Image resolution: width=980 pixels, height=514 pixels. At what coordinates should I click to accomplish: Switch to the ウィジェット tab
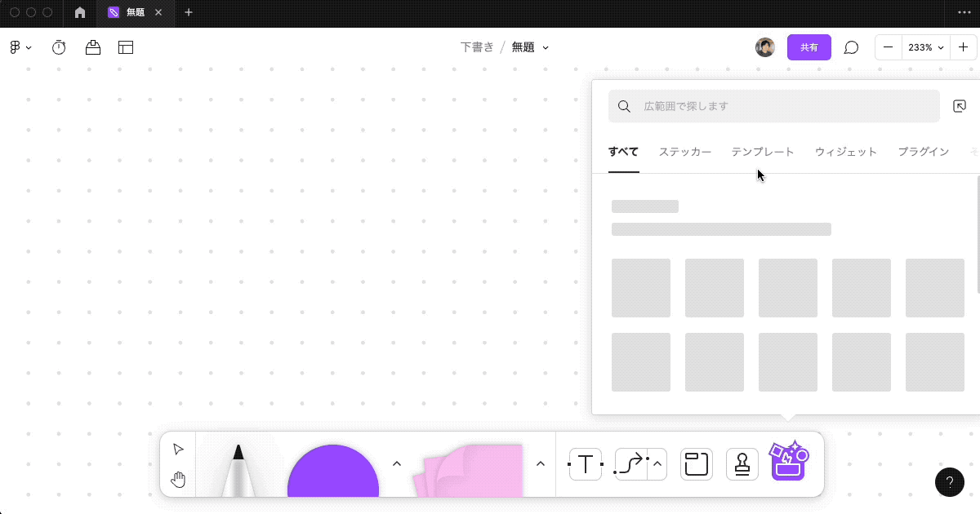pyautogui.click(x=846, y=152)
